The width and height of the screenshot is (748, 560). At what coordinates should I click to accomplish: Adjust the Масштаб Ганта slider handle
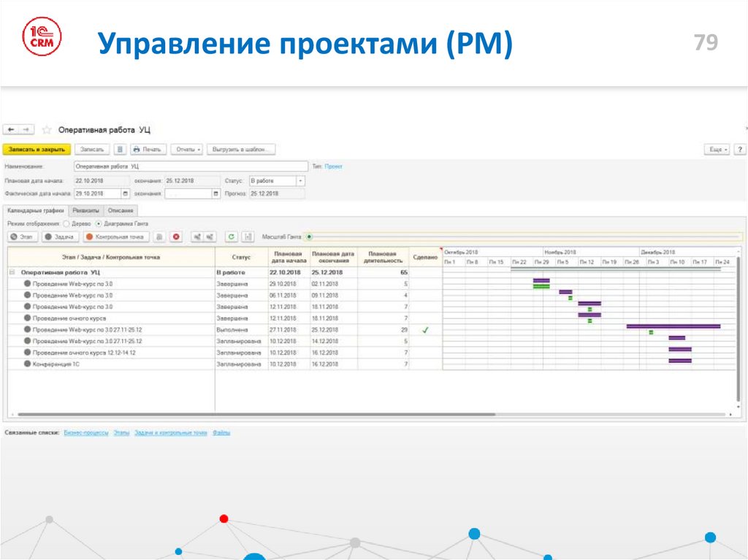(x=309, y=237)
